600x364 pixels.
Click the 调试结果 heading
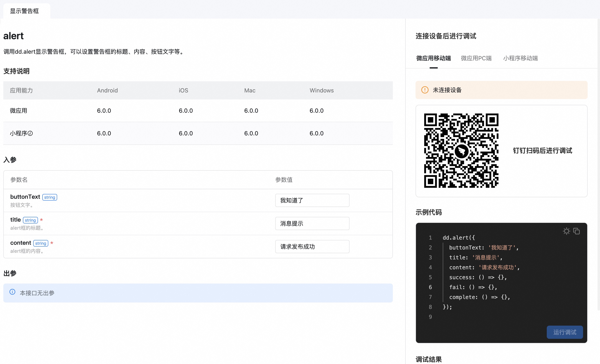[429, 360]
